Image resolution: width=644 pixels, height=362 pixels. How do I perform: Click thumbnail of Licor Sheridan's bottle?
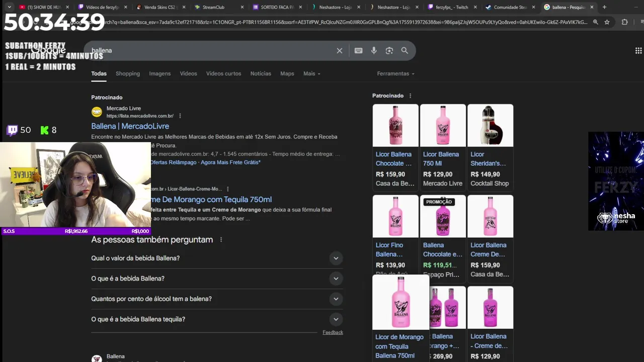pyautogui.click(x=490, y=125)
